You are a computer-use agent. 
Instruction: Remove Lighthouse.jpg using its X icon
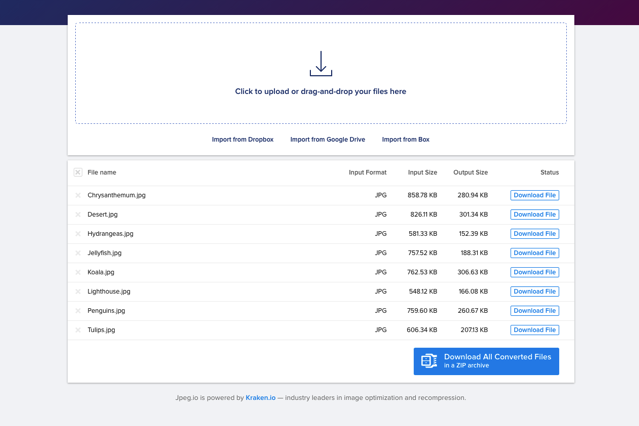pos(78,291)
